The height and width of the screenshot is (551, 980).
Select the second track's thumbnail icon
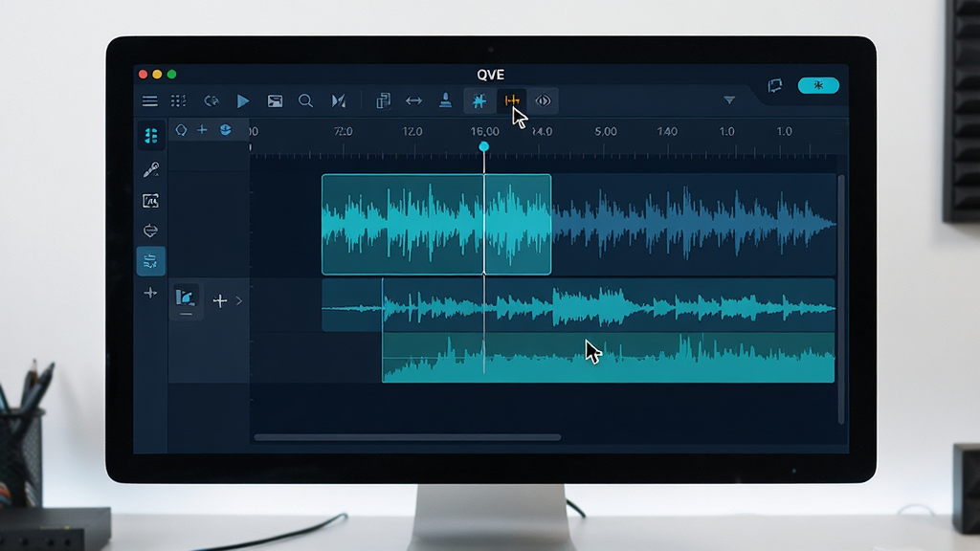point(186,299)
